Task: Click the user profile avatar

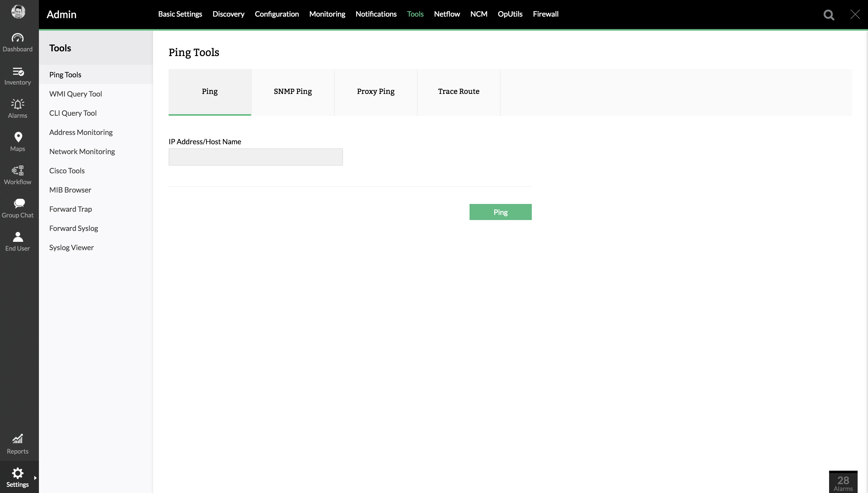Action: click(18, 11)
